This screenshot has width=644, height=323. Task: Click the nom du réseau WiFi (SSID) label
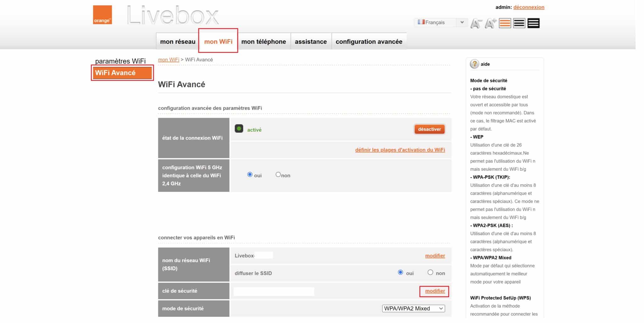tap(186, 264)
